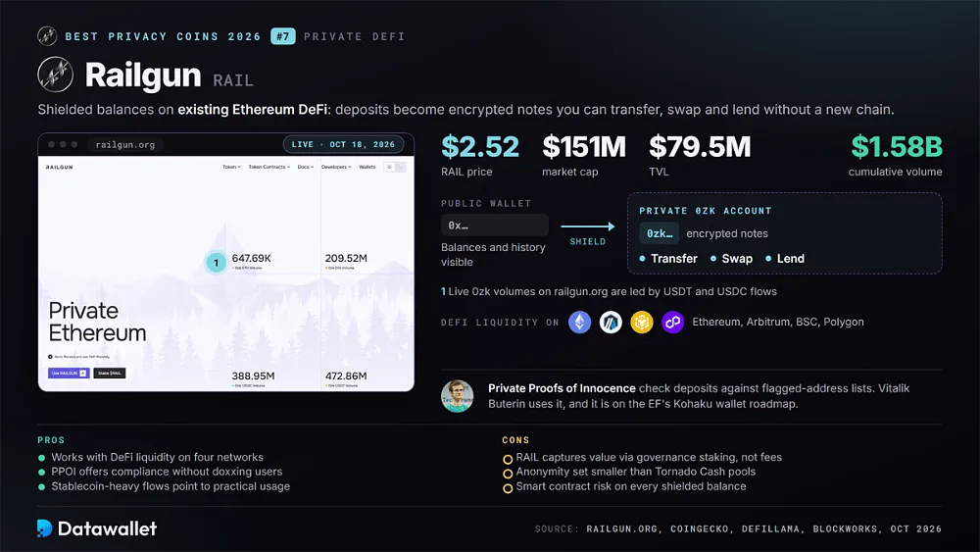The height and width of the screenshot is (552, 980).
Task: Click 'BEST PRIVACY COINS 2026' heading
Action: (x=163, y=36)
